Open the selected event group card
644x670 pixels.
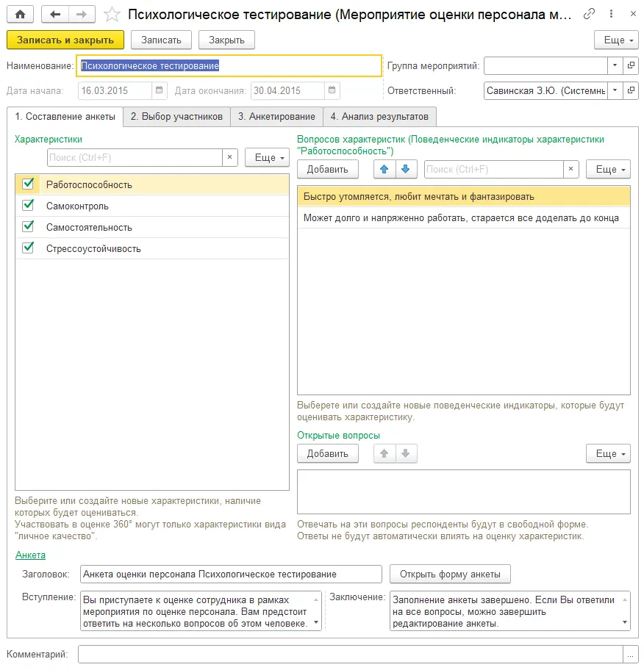630,65
